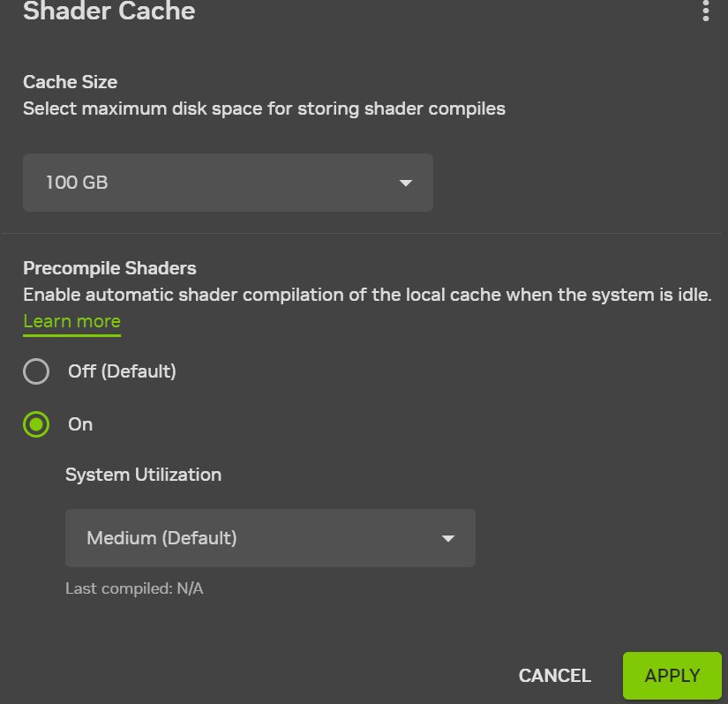The image size is (728, 704).
Task: Click the System Utilization label
Action: coord(143,475)
